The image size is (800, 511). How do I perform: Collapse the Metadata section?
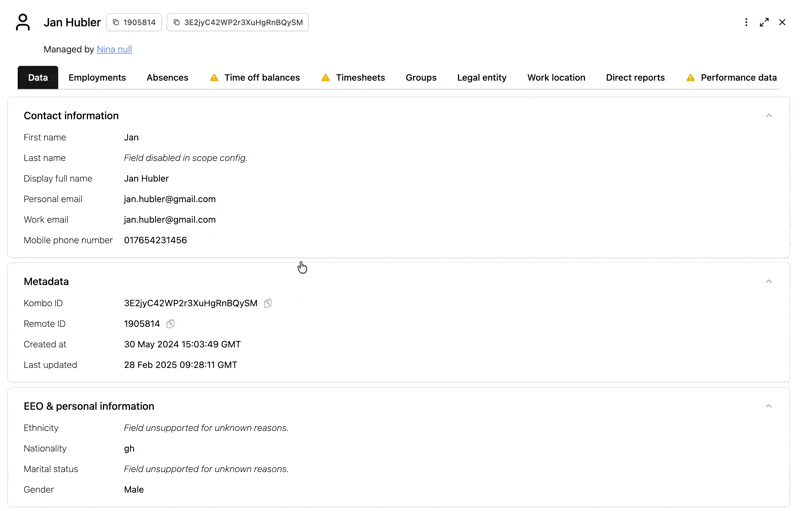768,282
